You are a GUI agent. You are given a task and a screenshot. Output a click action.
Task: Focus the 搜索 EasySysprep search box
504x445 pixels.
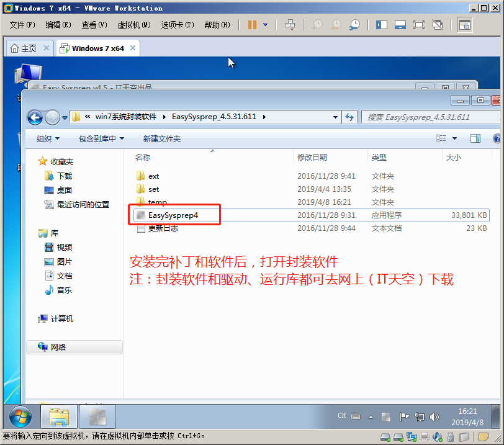point(431,117)
